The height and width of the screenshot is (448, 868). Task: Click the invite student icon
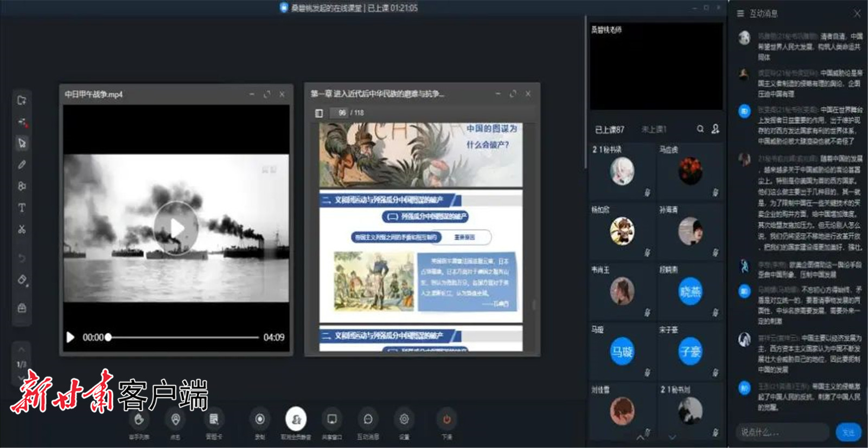click(x=716, y=129)
